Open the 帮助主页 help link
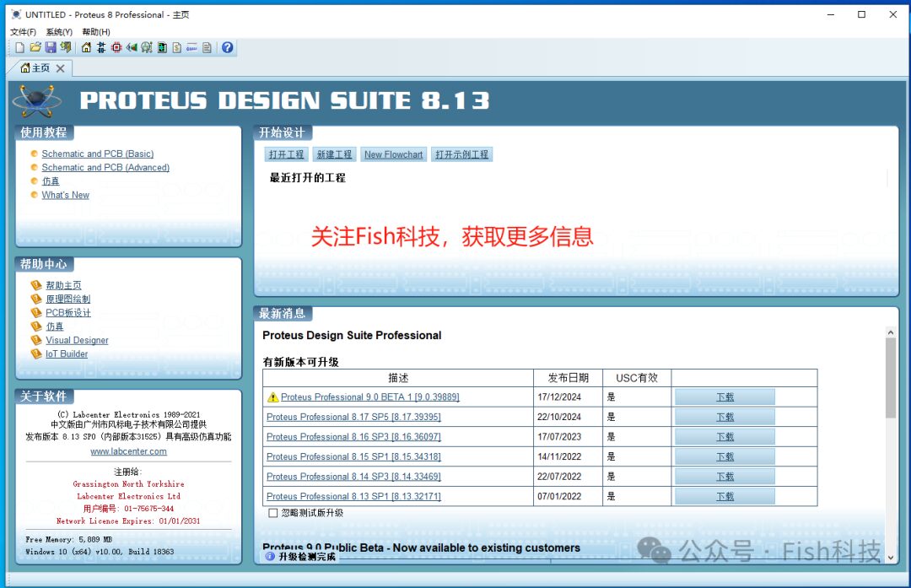The image size is (911, 588). click(63, 285)
